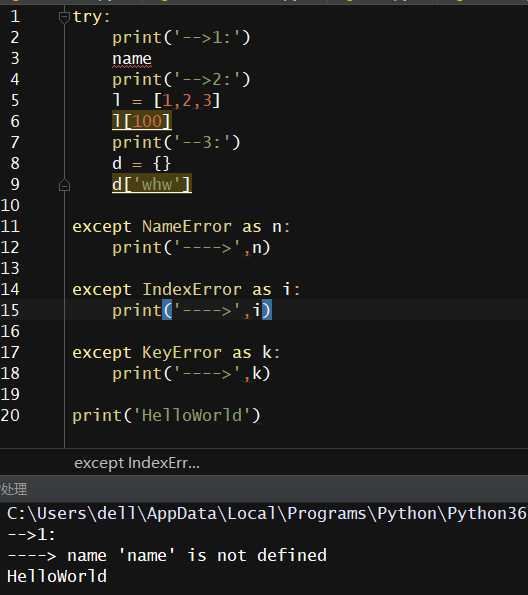Click the Python interpreter path in console
The width and height of the screenshot is (528, 595).
click(x=267, y=514)
